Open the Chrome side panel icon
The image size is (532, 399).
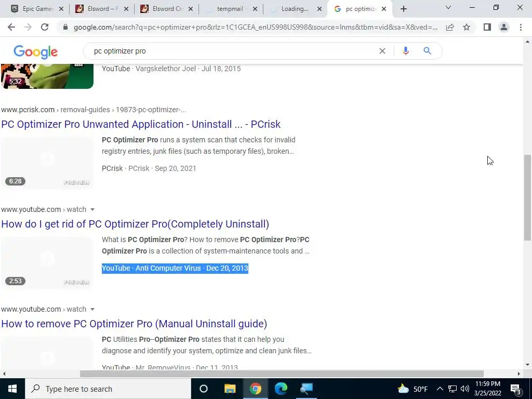point(487,27)
